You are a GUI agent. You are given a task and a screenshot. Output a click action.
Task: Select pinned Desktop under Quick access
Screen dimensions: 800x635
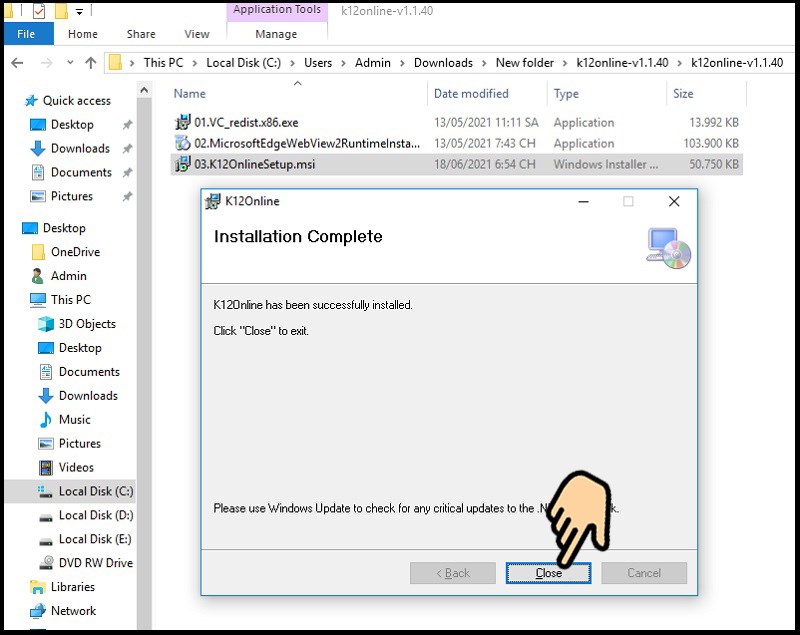tap(72, 124)
